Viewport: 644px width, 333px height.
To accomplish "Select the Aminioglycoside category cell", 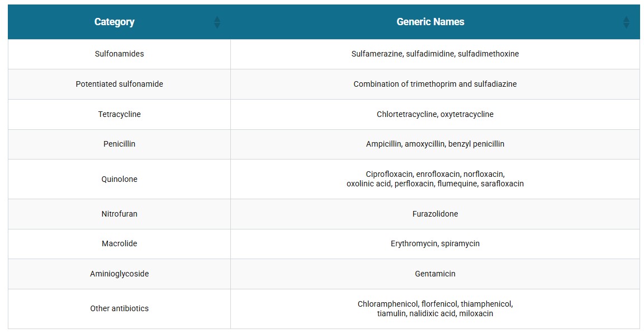I will tap(119, 274).
